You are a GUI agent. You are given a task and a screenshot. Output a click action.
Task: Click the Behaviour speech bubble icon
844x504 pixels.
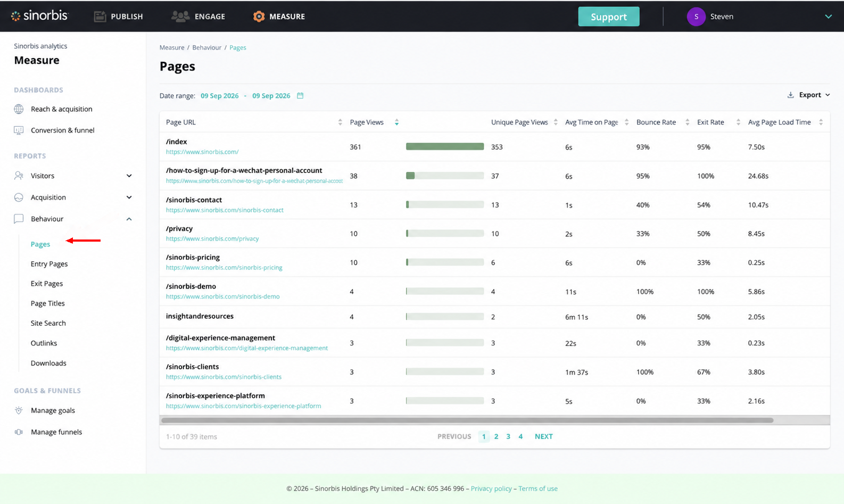click(19, 219)
